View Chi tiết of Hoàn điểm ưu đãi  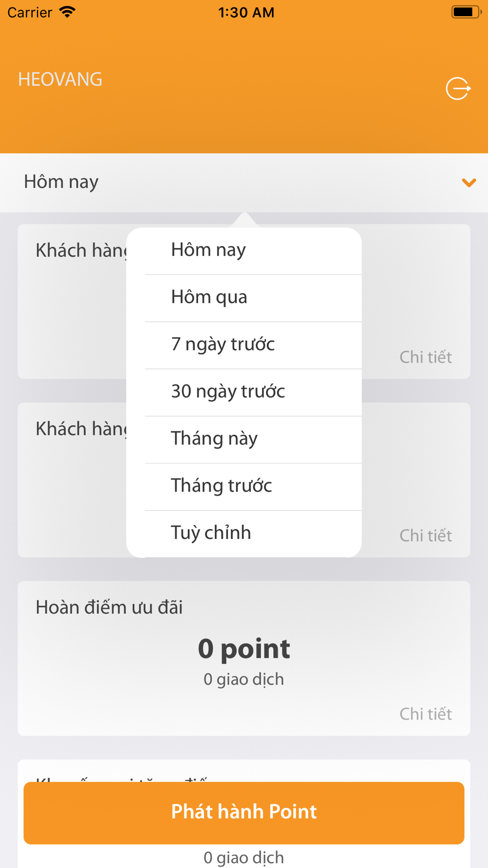[x=426, y=714]
